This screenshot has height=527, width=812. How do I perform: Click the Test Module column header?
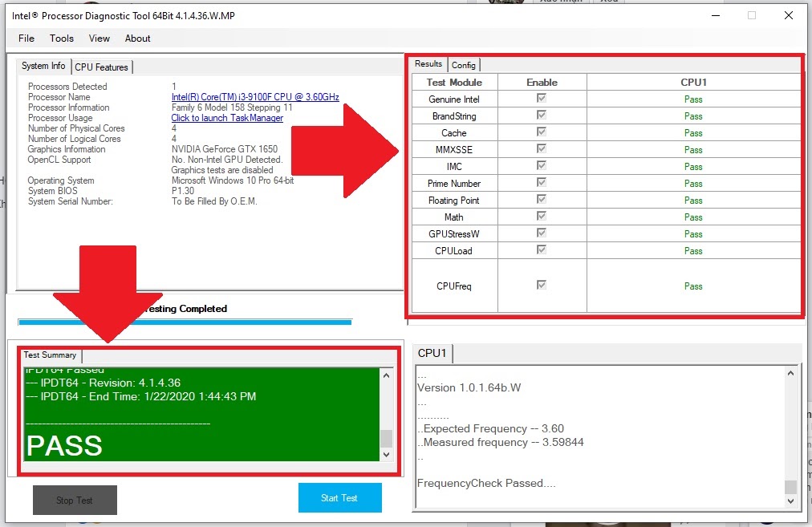tap(455, 83)
